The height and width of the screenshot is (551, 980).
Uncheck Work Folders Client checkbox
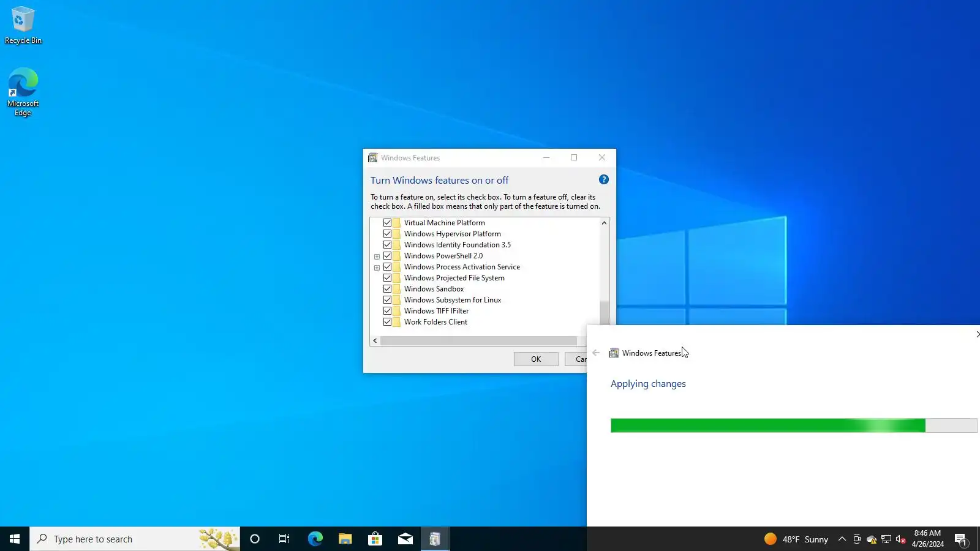pos(387,322)
